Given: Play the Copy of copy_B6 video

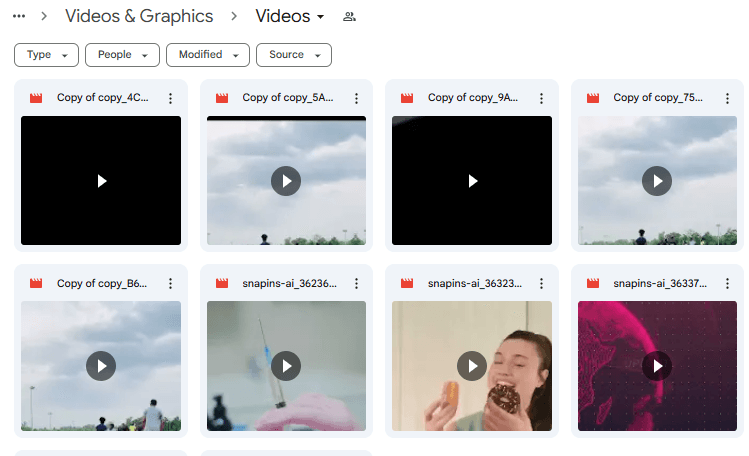Looking at the screenshot, I should pyautogui.click(x=101, y=366).
